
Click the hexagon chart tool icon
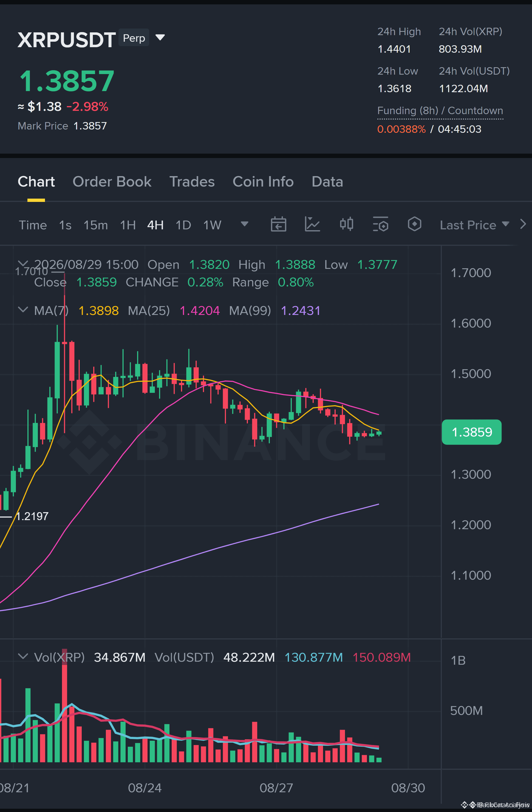[414, 224]
